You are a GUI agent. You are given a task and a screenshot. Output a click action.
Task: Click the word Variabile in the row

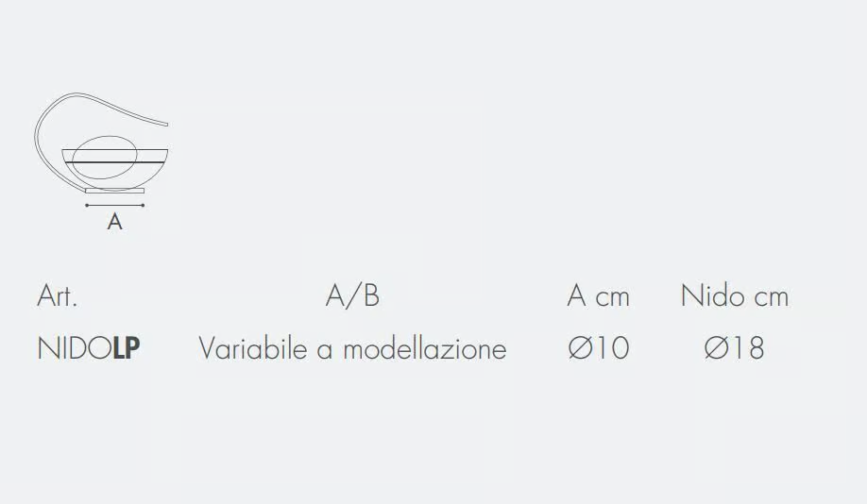click(x=253, y=348)
